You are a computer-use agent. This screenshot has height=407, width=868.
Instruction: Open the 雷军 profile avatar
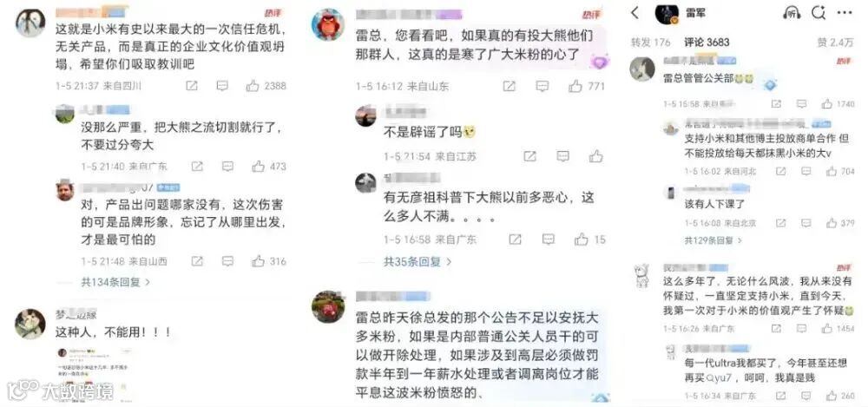click(x=667, y=13)
